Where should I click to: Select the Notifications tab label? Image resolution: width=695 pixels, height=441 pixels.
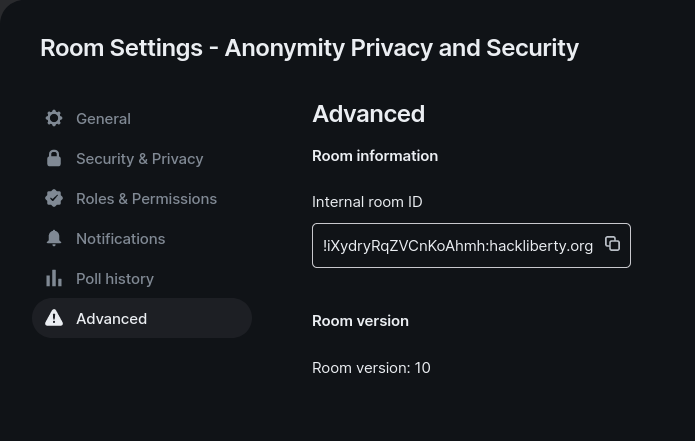click(121, 239)
